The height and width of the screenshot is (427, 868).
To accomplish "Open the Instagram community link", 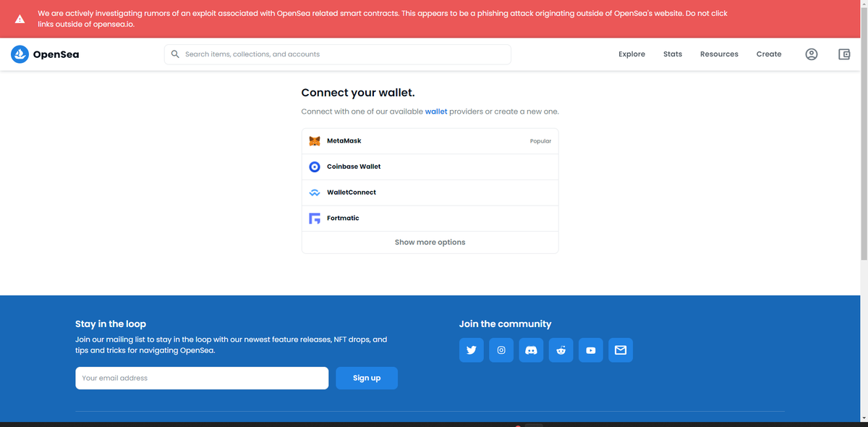I will coord(501,350).
